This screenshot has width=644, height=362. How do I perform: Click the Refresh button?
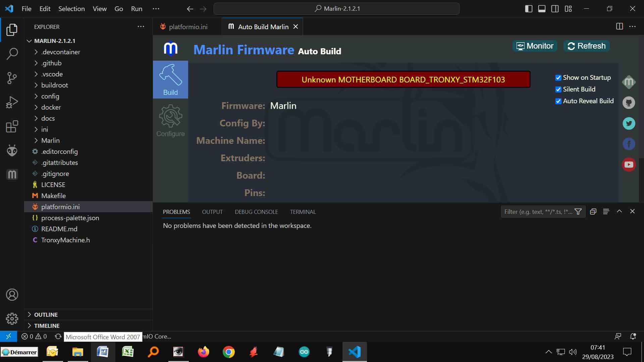click(x=586, y=46)
